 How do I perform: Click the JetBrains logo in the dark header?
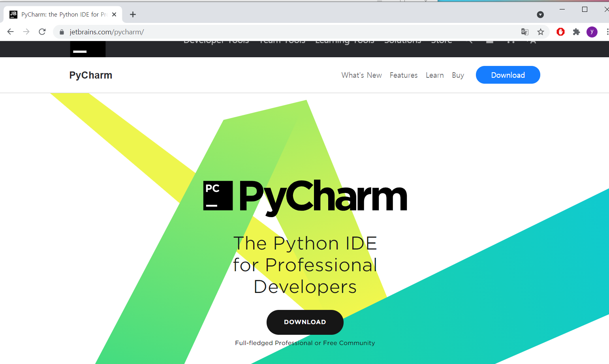(88, 49)
